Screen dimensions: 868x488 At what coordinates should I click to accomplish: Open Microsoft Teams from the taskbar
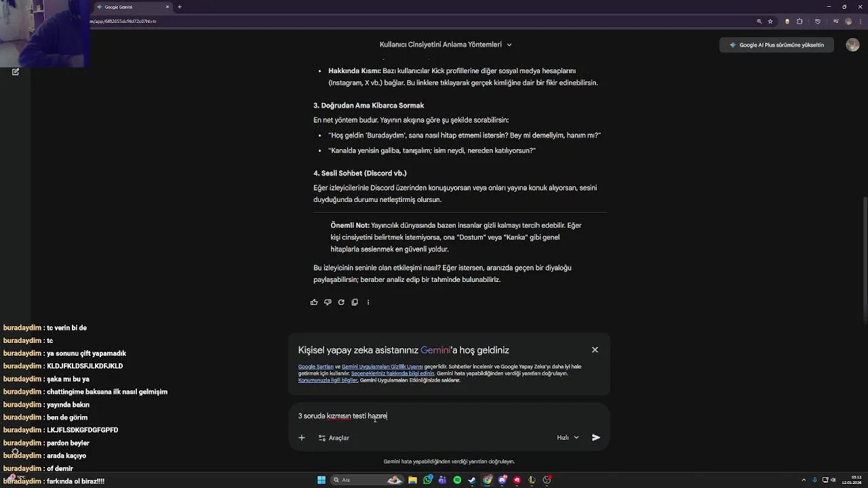442,480
